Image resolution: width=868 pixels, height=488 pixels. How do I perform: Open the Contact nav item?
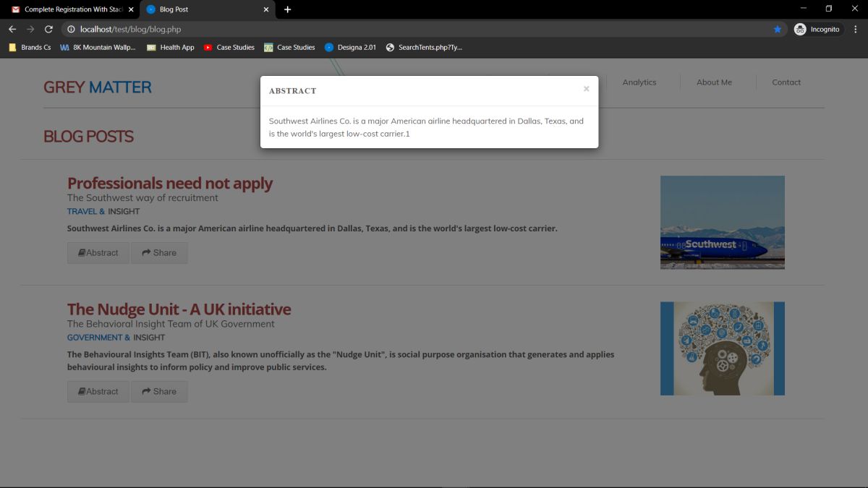pos(786,82)
